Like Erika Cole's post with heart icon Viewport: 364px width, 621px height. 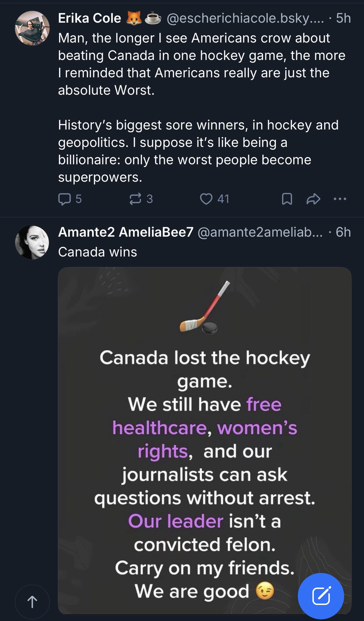point(206,199)
